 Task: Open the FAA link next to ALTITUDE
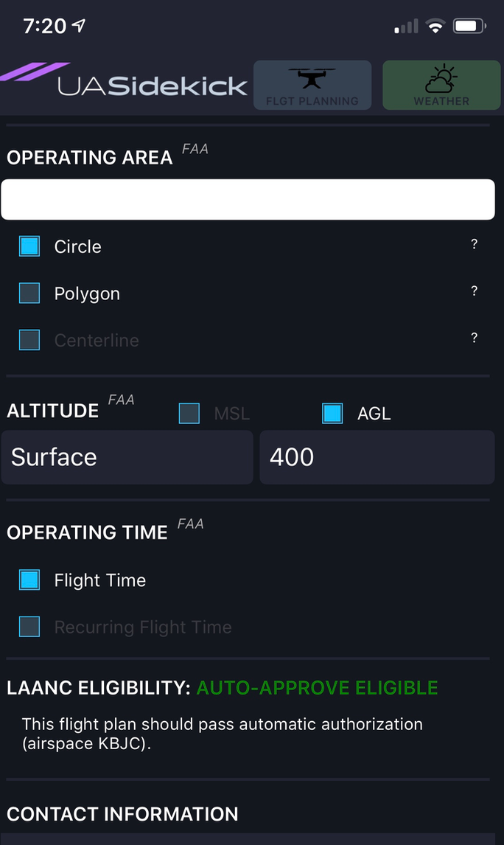pyautogui.click(x=120, y=400)
